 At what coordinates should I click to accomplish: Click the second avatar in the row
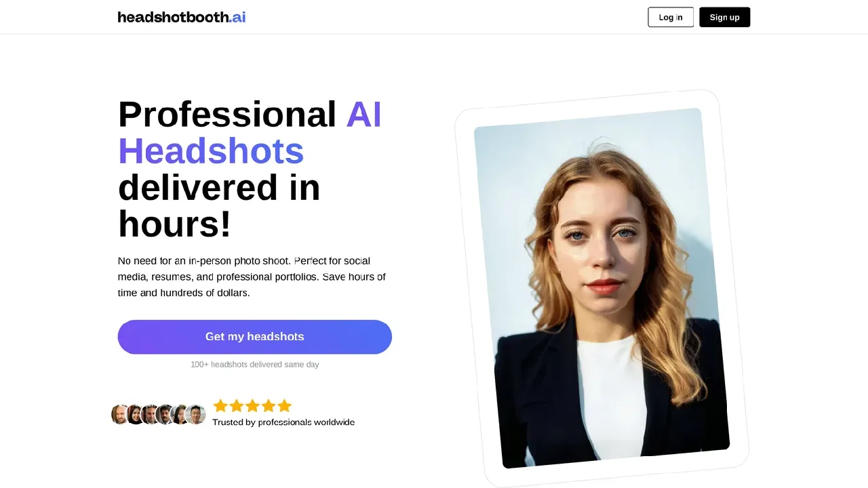(136, 415)
